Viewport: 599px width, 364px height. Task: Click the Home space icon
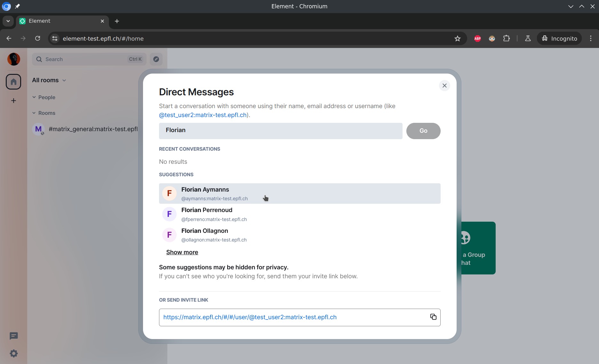(x=13, y=82)
